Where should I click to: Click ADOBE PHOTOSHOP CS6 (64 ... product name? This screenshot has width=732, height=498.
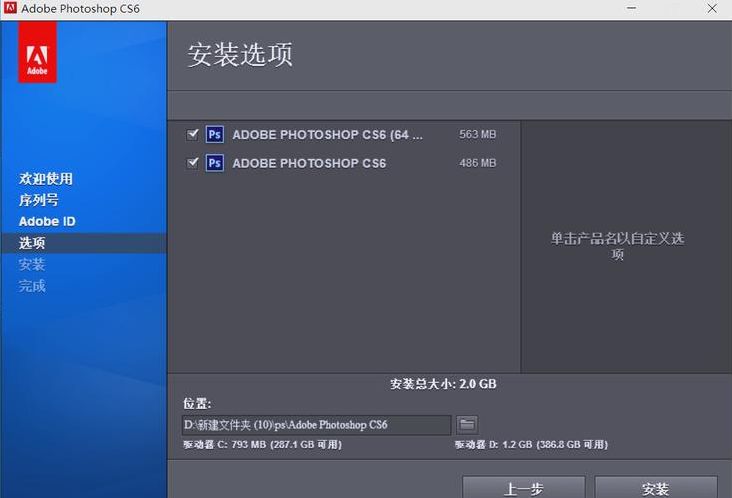click(328, 135)
